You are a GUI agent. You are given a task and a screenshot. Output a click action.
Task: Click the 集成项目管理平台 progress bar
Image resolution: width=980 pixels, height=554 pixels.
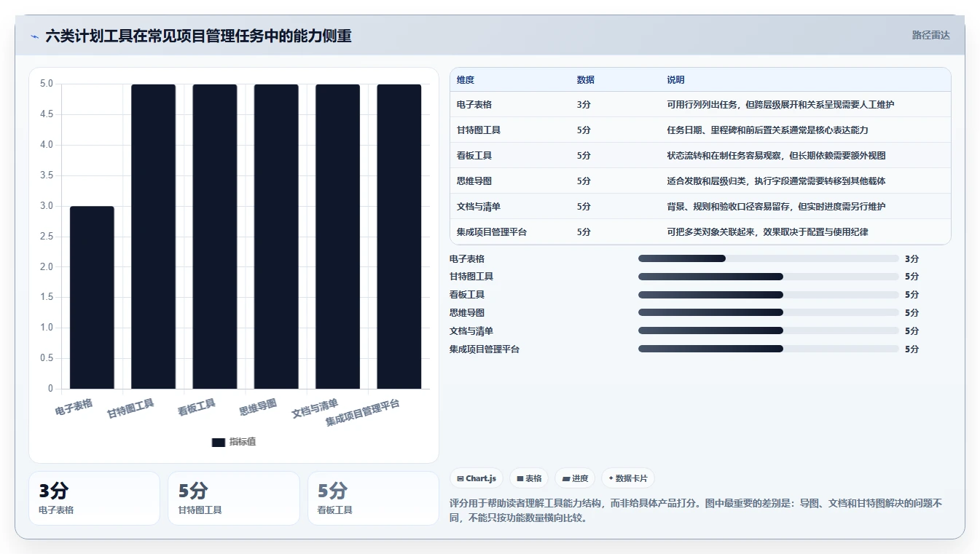(768, 349)
